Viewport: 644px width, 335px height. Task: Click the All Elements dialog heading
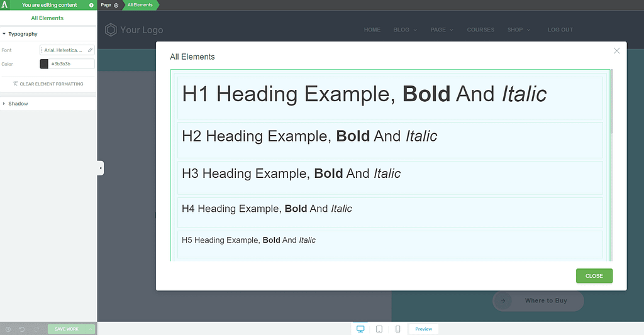point(192,57)
